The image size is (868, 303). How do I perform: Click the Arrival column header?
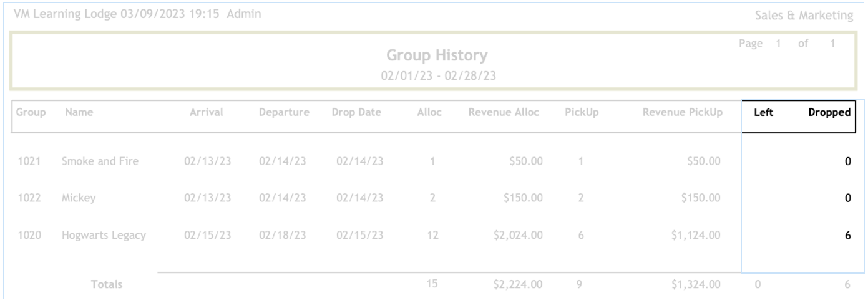[212, 113]
